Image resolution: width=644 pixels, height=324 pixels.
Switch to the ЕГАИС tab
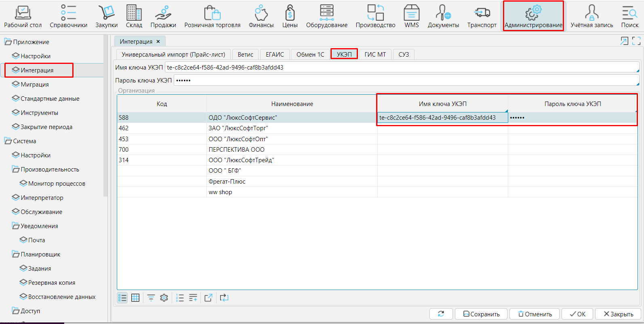pyautogui.click(x=275, y=55)
